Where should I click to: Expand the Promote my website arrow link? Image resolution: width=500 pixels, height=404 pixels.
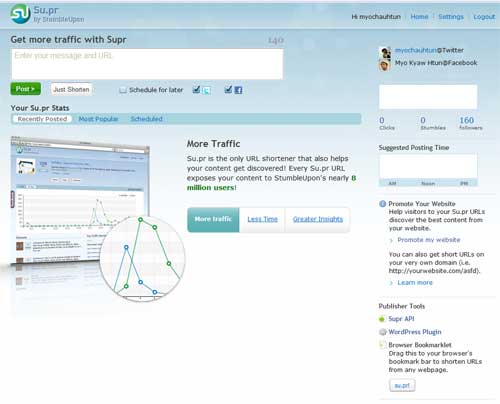425,240
